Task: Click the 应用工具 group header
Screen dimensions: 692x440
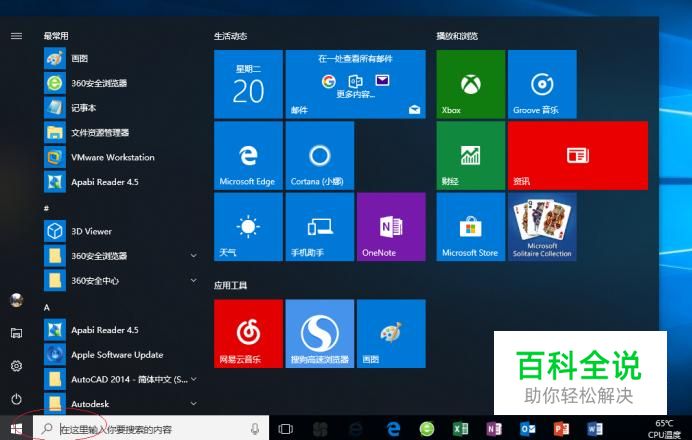Action: pos(230,286)
